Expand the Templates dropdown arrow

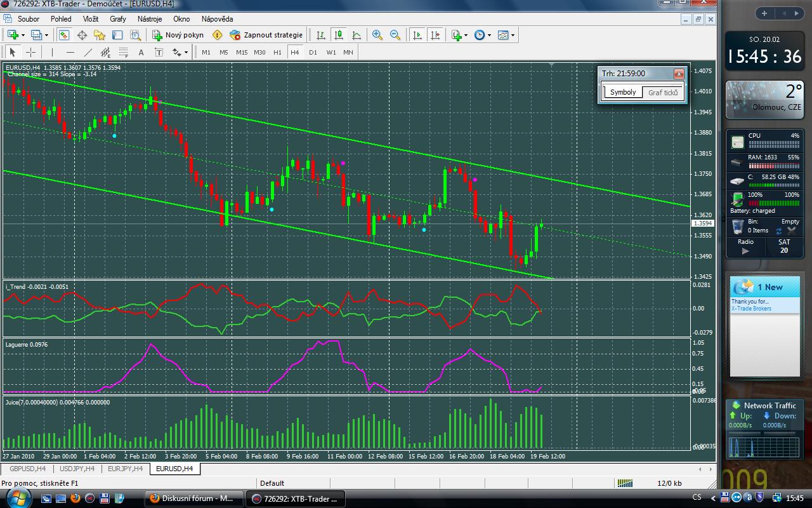point(513,36)
